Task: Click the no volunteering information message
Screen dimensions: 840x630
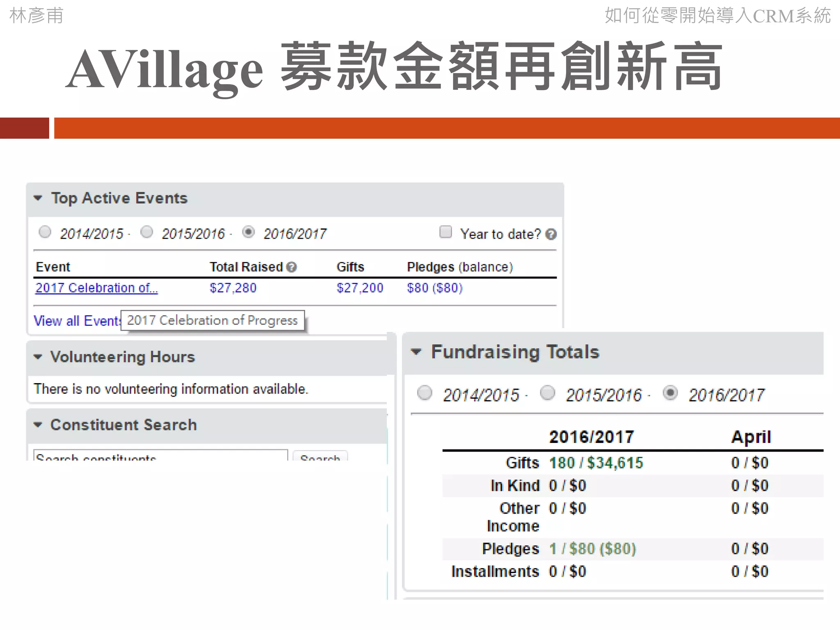Action: tap(171, 389)
